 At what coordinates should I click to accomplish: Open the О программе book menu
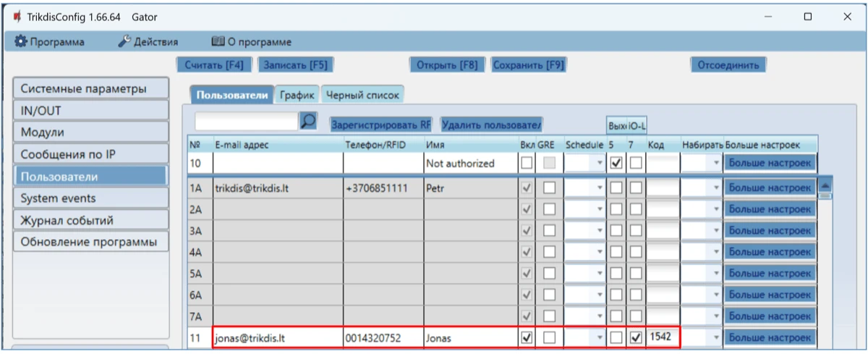(251, 42)
